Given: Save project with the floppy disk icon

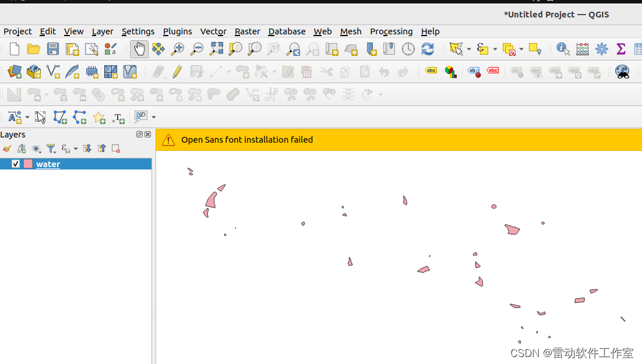Looking at the screenshot, I should (x=53, y=49).
